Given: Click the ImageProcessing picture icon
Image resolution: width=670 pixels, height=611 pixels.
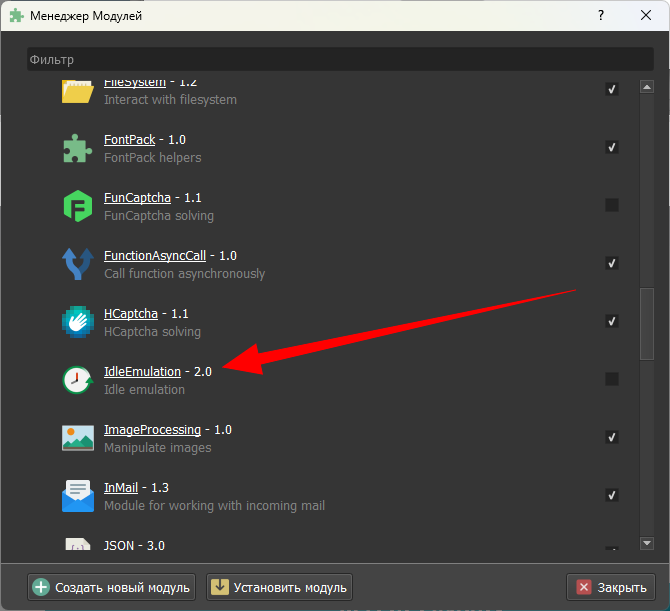Looking at the screenshot, I should point(77,438).
